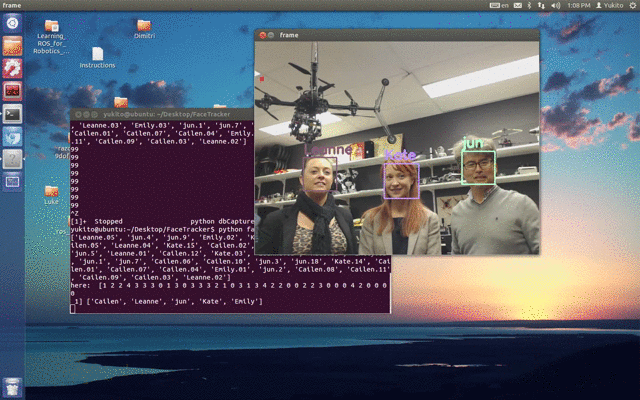Screen dimensions: 640x400
Task: Open the system gear session menu
Action: tap(631, 6)
